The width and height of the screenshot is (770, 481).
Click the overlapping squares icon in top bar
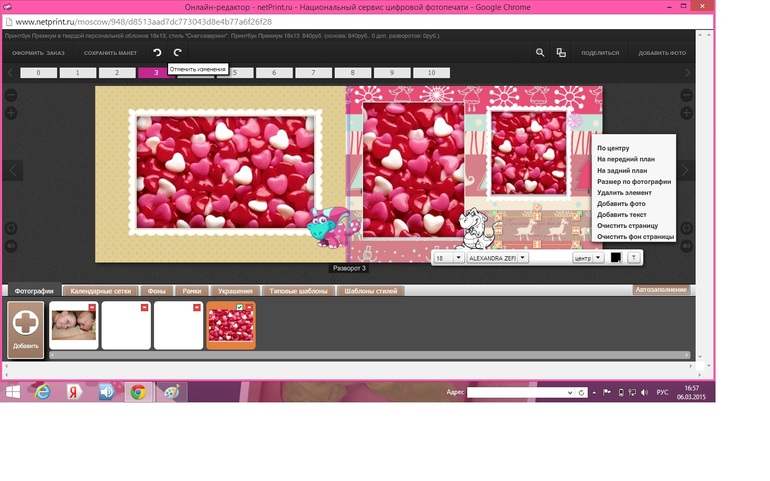[561, 52]
